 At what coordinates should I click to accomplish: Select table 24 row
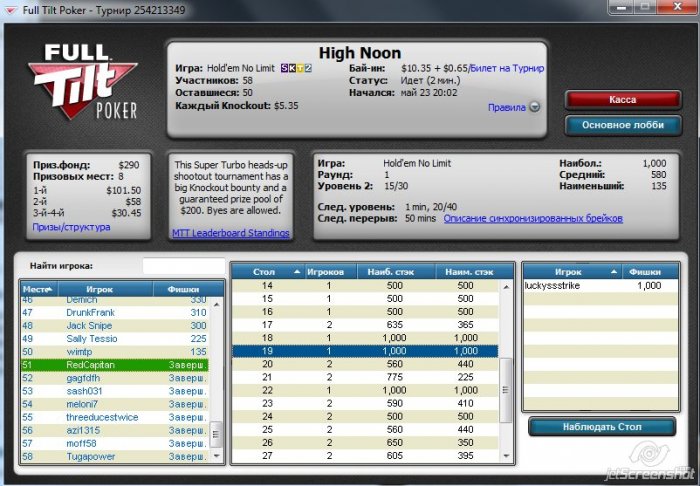[x=365, y=416]
